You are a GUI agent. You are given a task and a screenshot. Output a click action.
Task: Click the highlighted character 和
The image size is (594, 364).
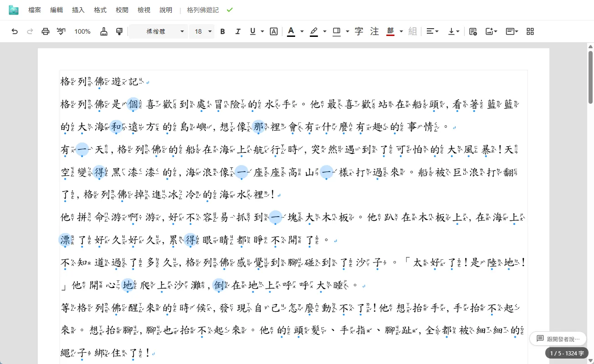pyautogui.click(x=116, y=127)
